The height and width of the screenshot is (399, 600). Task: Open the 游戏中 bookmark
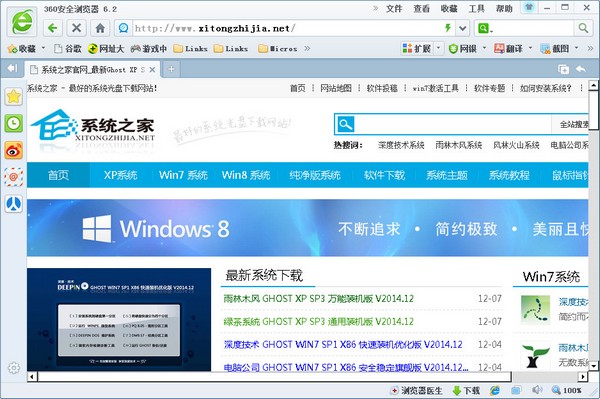point(149,49)
